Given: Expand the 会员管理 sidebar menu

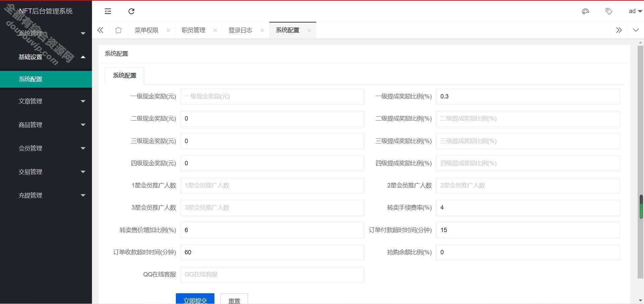Looking at the screenshot, I should pos(46,148).
